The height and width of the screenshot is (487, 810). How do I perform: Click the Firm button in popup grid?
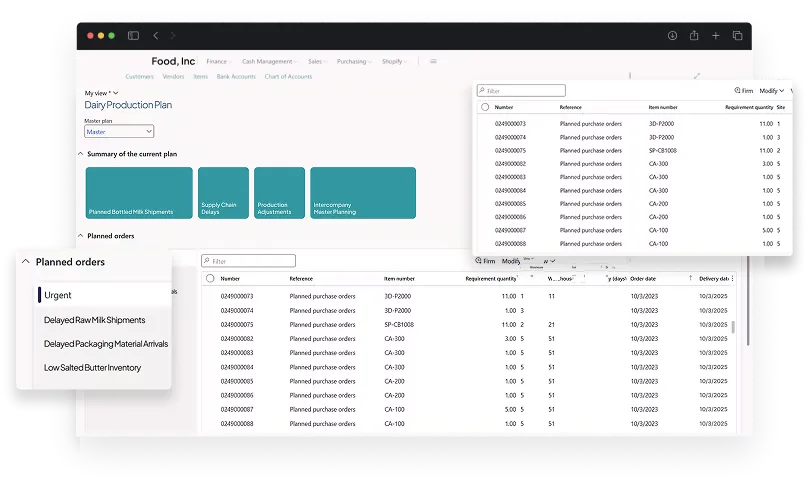[x=743, y=91]
